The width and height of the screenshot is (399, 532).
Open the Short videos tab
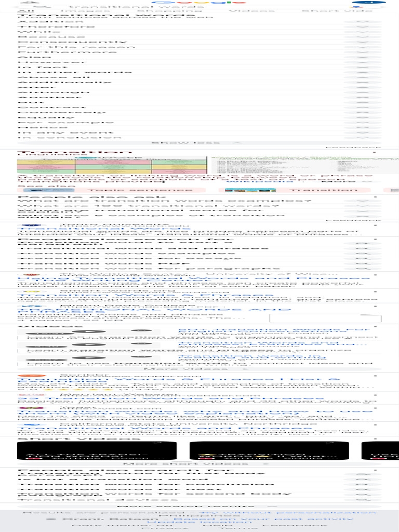click(x=337, y=11)
